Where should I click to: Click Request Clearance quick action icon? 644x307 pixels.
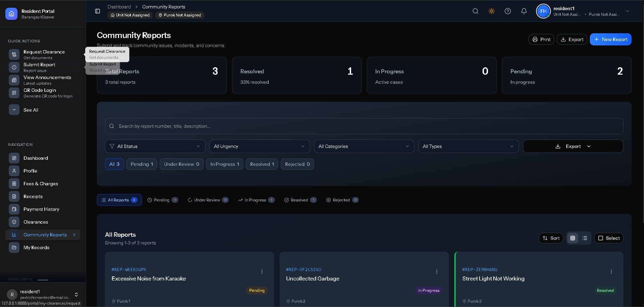14,54
